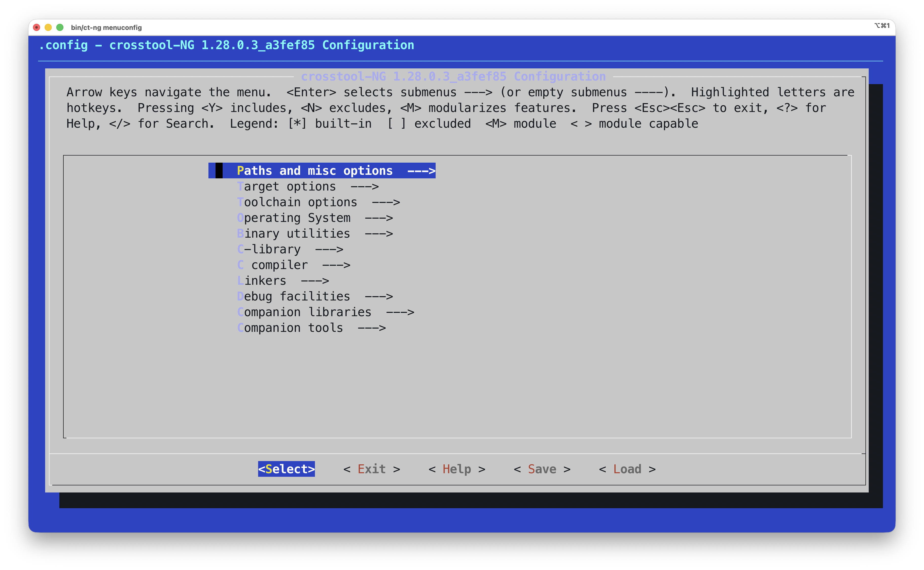Viewport: 924px width, 570px height.
Task: Click the bin/ct-ng menuconfig window title
Action: click(x=106, y=28)
